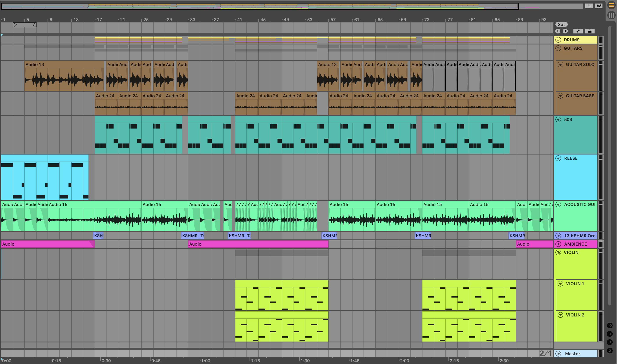Fold the GUITAR SOLO track
The image size is (617, 364).
[560, 64]
